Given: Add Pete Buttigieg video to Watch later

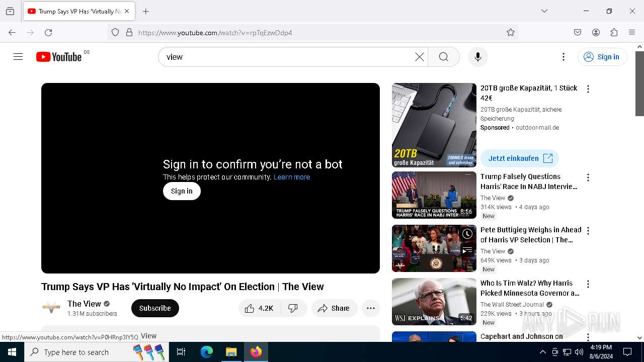Looking at the screenshot, I should click(x=467, y=234).
